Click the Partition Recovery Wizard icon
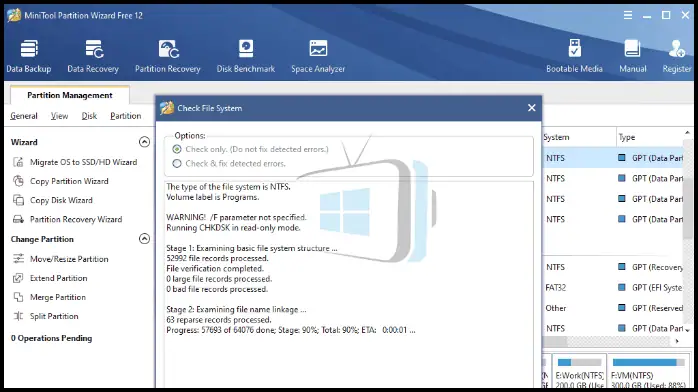This screenshot has height=392, width=698. (x=18, y=219)
